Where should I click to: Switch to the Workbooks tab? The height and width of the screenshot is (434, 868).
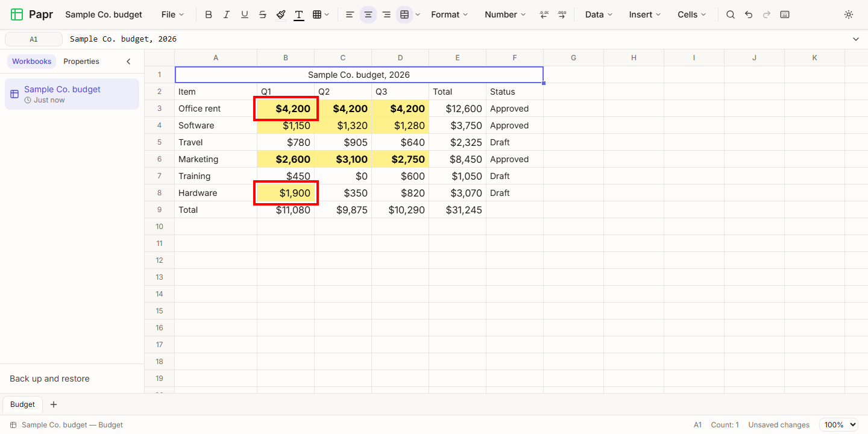point(32,61)
